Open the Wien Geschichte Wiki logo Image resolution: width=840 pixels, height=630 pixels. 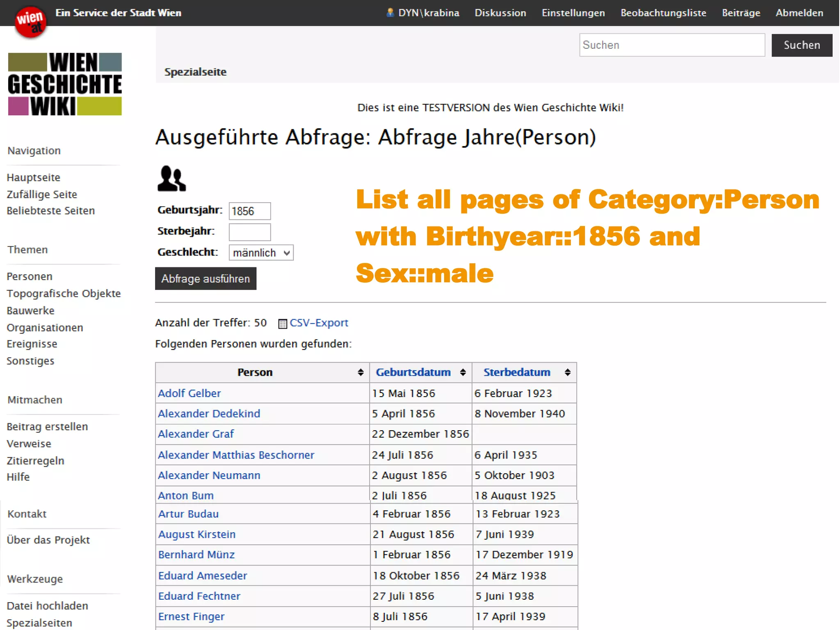pos(65,84)
